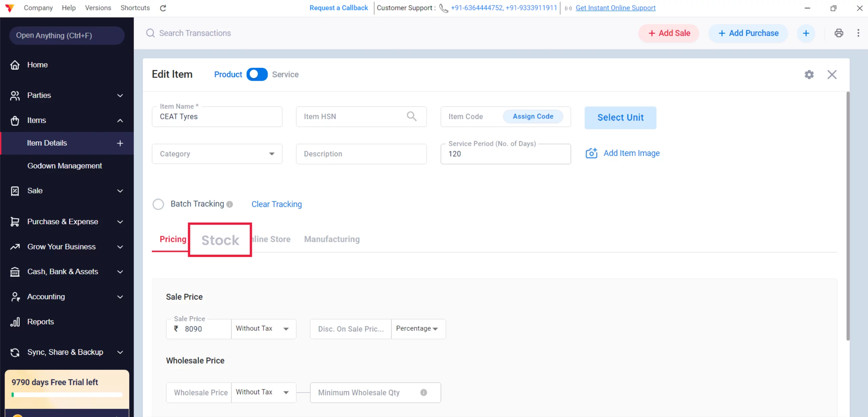Click the Assign Code button

[x=533, y=116]
